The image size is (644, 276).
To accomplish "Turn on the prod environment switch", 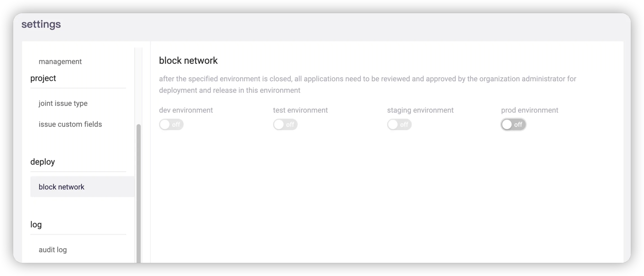I will click(513, 125).
